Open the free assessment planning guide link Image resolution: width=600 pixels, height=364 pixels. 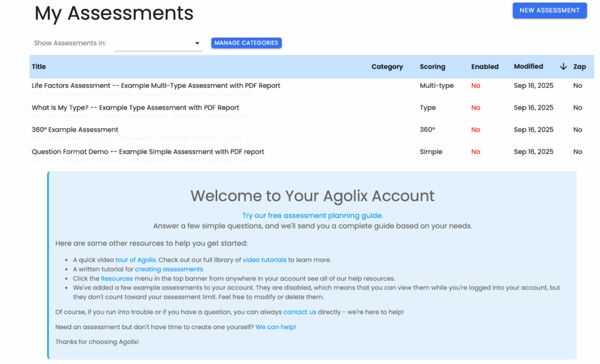tap(312, 216)
